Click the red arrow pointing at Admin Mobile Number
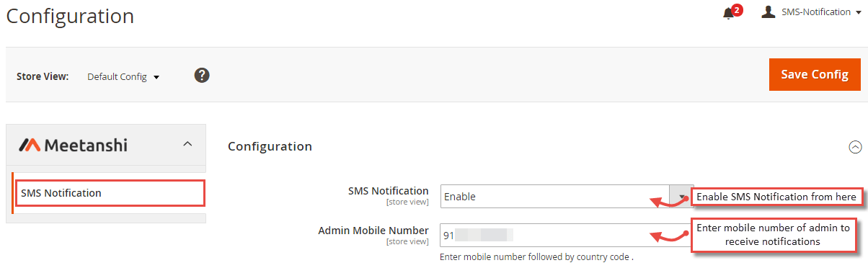 [670, 235]
